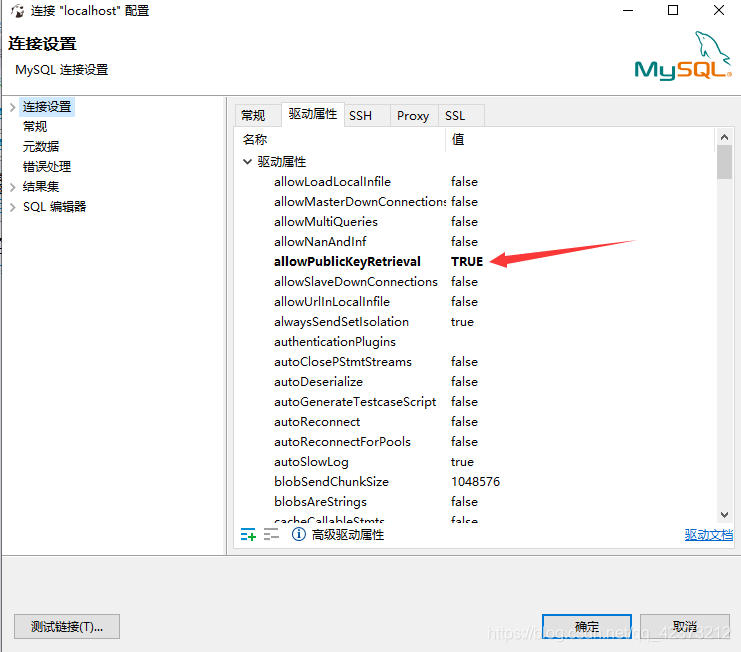Image resolution: width=741 pixels, height=652 pixels.
Task: Select the alwaysSendSetIsolation property
Action: 341,322
